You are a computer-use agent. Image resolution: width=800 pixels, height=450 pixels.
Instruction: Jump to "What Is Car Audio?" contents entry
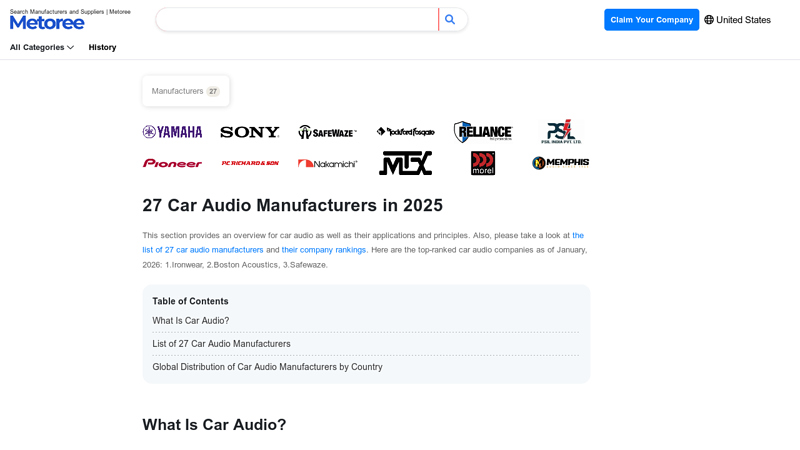pos(191,321)
